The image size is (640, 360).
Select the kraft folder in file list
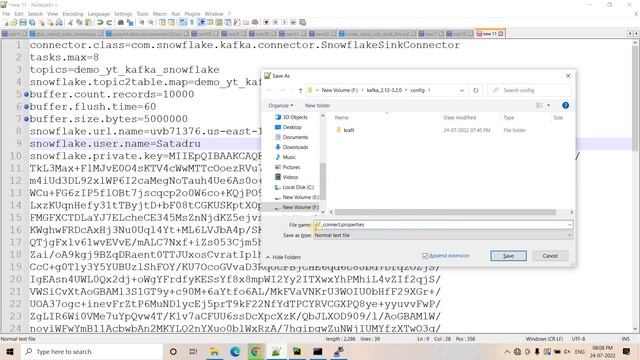[349, 130]
